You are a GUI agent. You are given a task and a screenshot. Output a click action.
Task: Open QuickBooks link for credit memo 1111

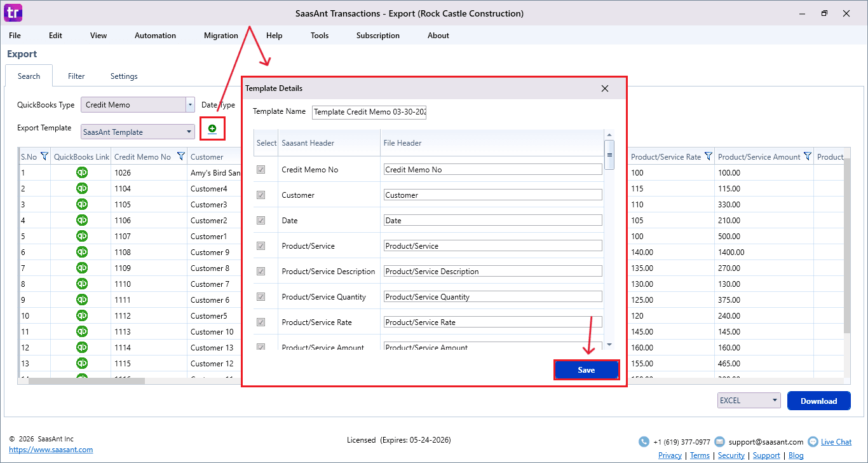point(82,300)
